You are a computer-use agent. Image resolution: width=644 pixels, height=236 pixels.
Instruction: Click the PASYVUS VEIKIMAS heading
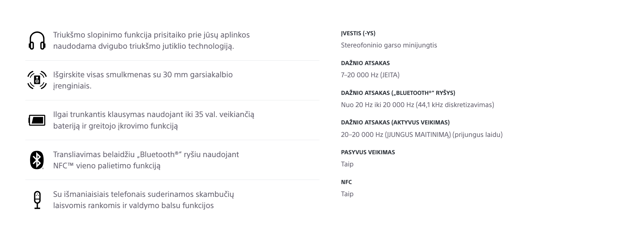point(368,152)
